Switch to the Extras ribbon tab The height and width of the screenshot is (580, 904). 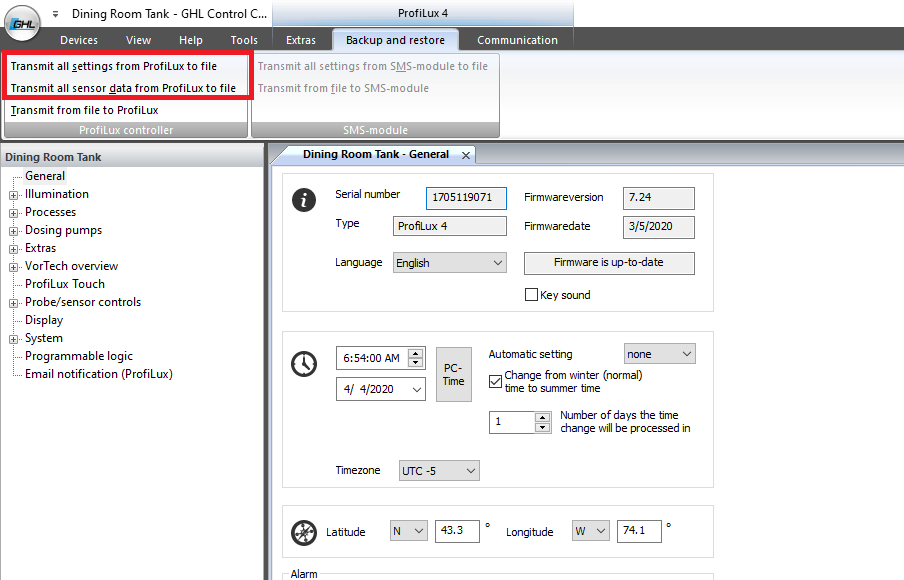[x=301, y=40]
